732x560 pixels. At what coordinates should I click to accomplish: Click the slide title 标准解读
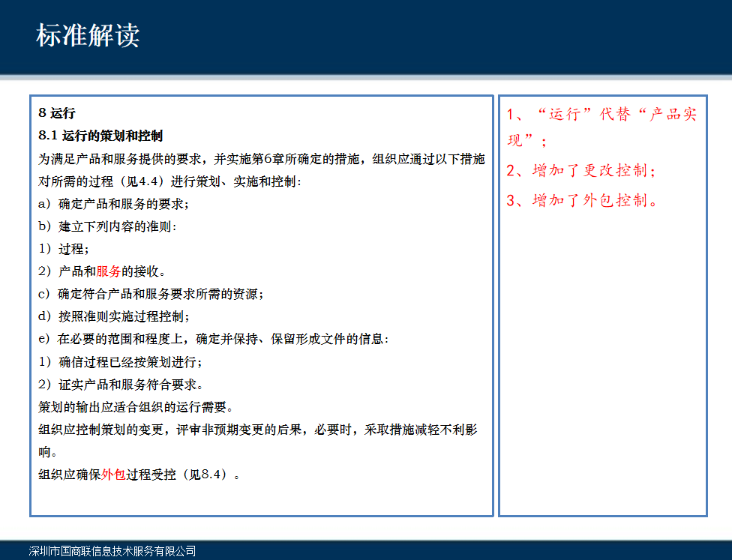[x=88, y=35]
